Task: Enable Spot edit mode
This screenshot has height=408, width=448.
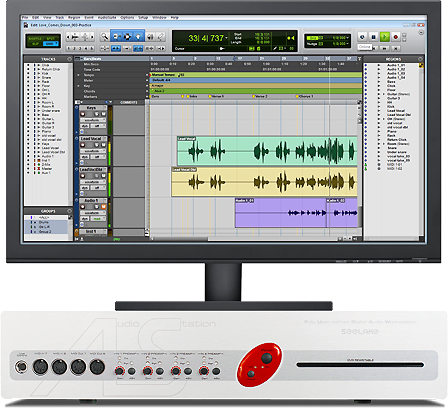Action: pos(50,39)
